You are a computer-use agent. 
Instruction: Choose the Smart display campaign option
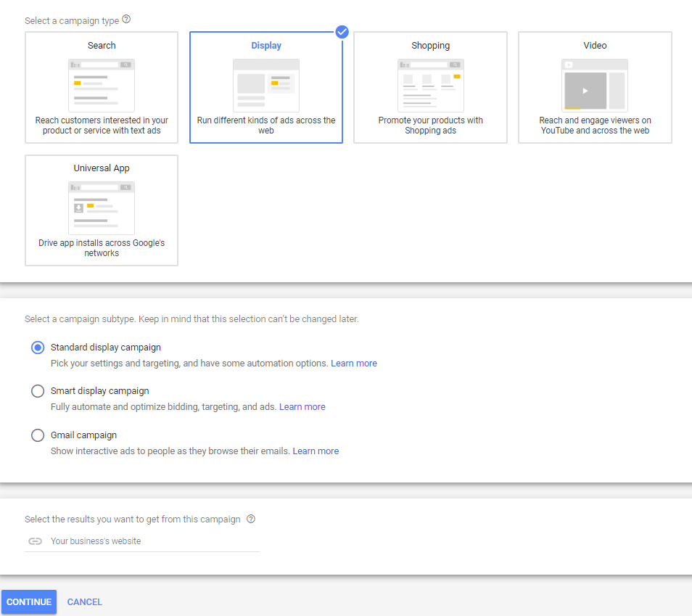point(38,390)
